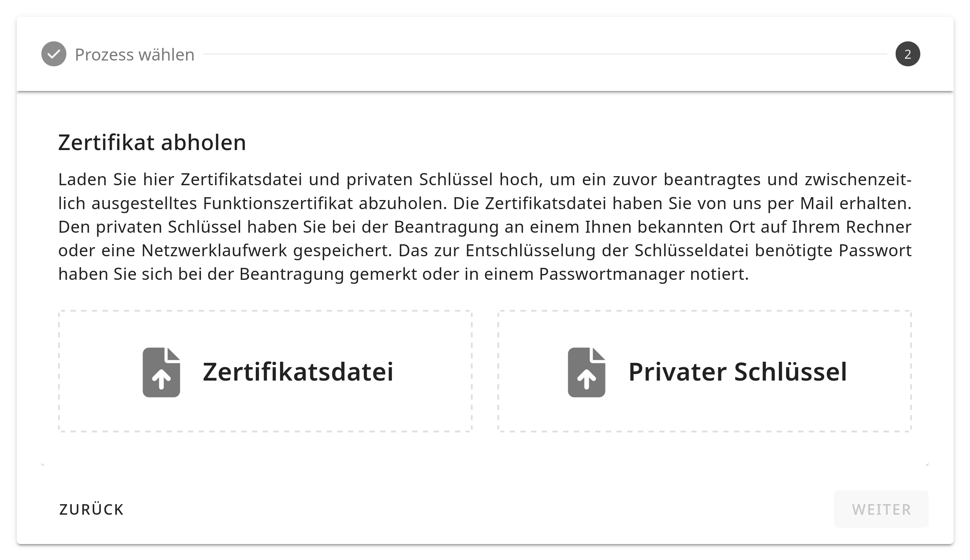
Task: Click the connector line between stepper steps
Action: click(x=544, y=54)
